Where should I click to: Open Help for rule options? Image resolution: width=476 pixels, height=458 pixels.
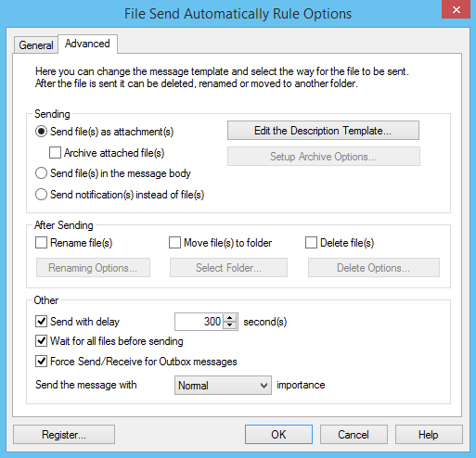[x=429, y=435]
